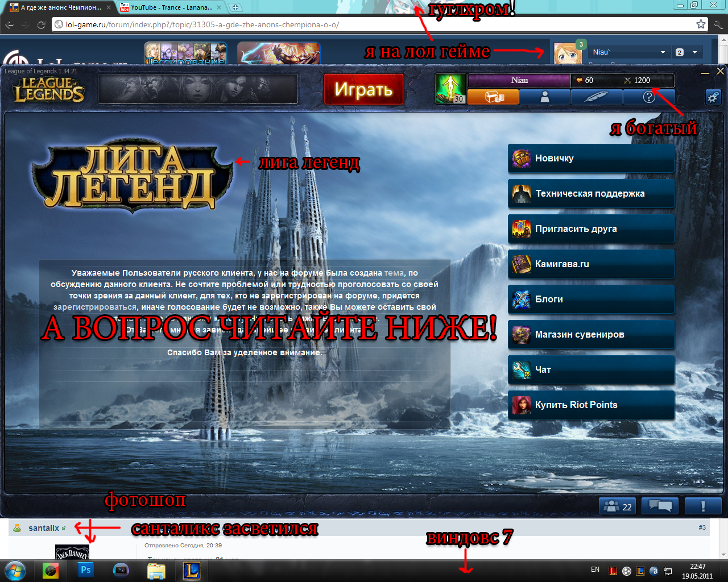Click the Камигава.ru book icon
Image resolution: width=728 pixels, height=582 pixels.
(x=522, y=264)
